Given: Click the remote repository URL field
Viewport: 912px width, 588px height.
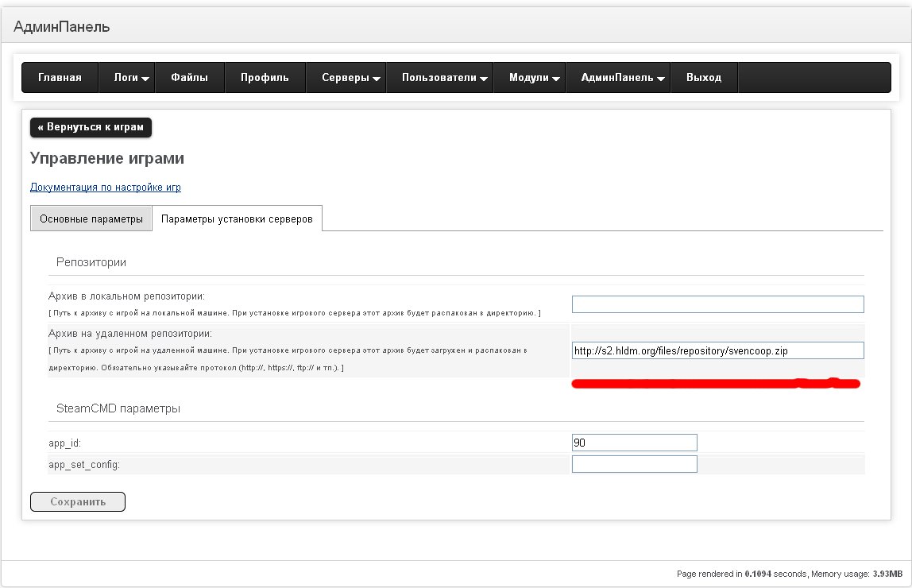Looking at the screenshot, I should click(717, 350).
